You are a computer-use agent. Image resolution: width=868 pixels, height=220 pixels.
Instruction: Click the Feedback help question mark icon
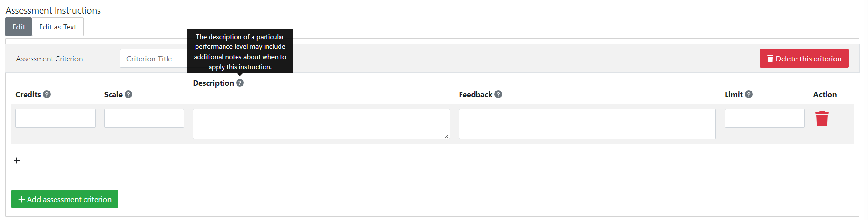click(x=498, y=94)
